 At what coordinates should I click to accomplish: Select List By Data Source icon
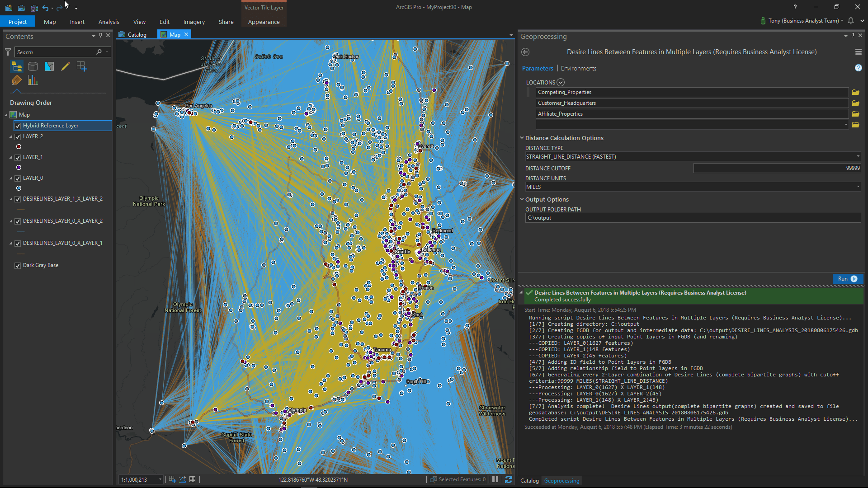click(x=33, y=67)
